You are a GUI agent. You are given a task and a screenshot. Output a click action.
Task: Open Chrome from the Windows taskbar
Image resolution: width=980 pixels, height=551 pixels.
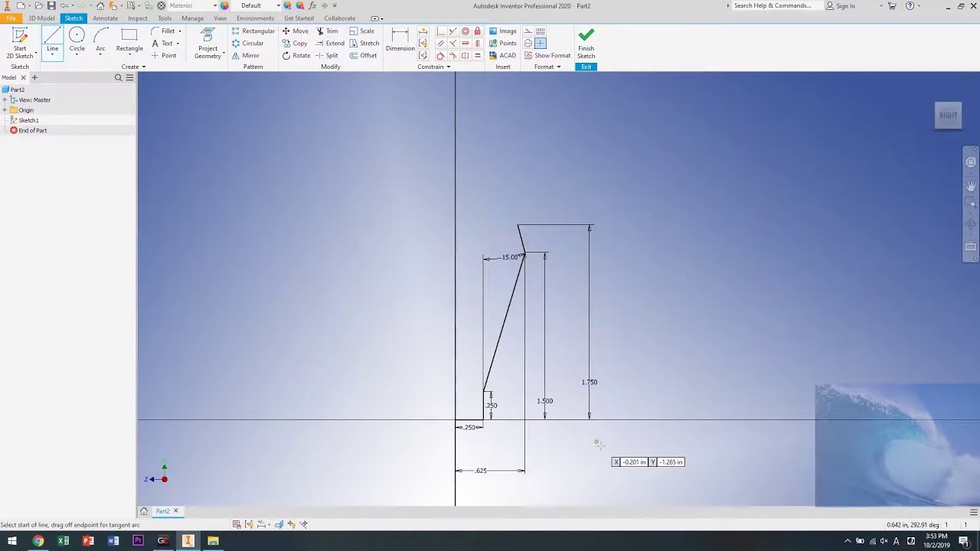click(38, 541)
